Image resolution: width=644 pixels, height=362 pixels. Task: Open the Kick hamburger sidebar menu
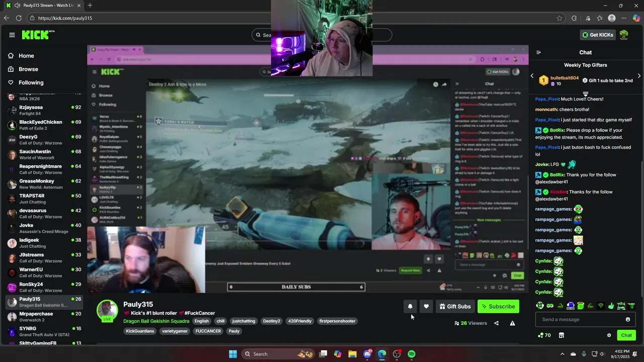coord(12,35)
